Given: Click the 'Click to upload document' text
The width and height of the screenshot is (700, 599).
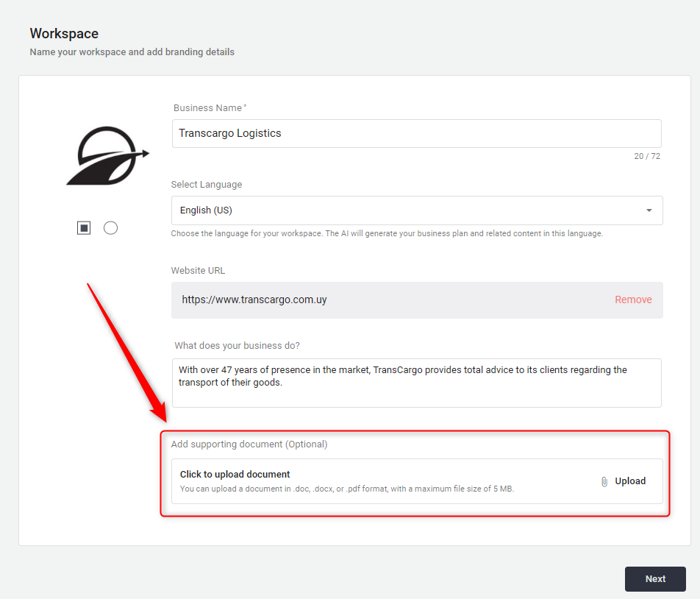Looking at the screenshot, I should click(x=235, y=475).
